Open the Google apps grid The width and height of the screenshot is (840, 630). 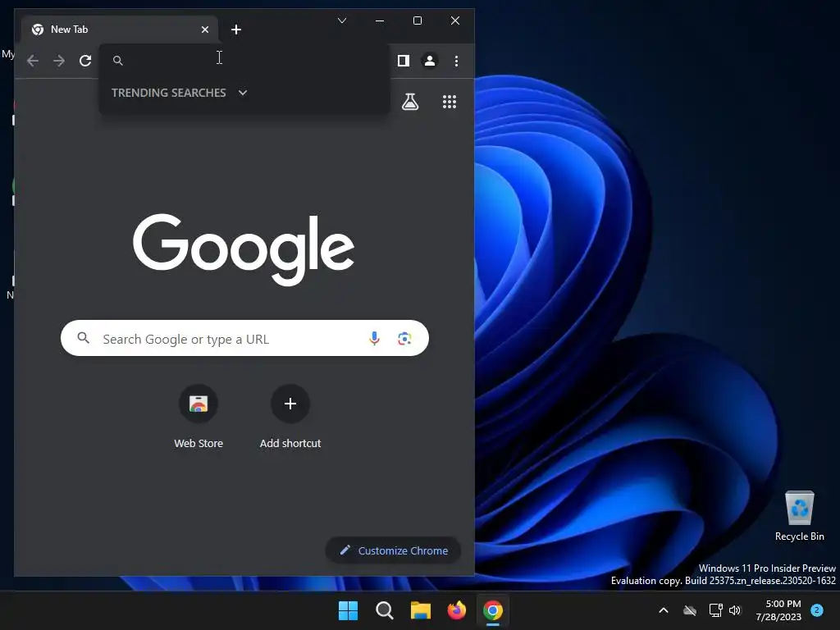(450, 102)
